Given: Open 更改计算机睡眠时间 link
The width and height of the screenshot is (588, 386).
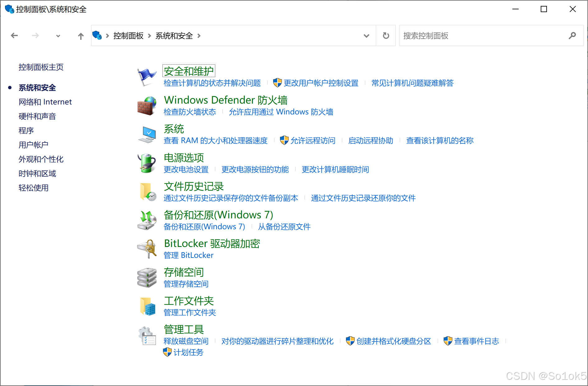Looking at the screenshot, I should [x=335, y=170].
